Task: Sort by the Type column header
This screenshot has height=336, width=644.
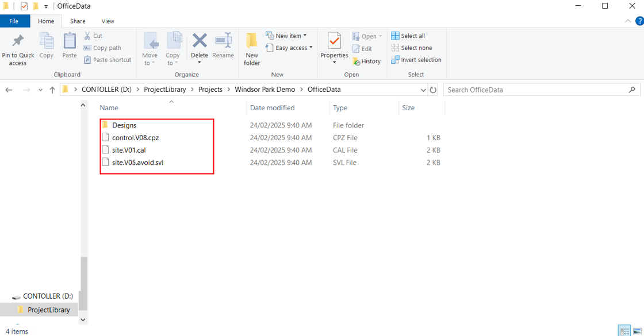Action: click(x=363, y=108)
